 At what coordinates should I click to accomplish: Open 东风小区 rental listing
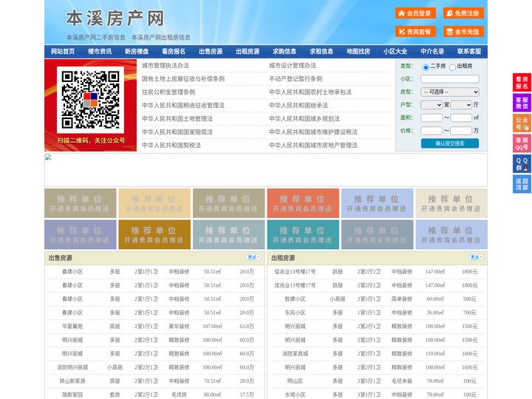(295, 313)
